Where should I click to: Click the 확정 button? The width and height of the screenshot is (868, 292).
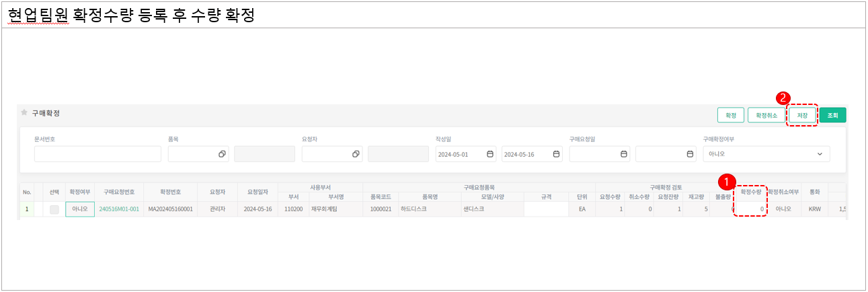pos(730,115)
